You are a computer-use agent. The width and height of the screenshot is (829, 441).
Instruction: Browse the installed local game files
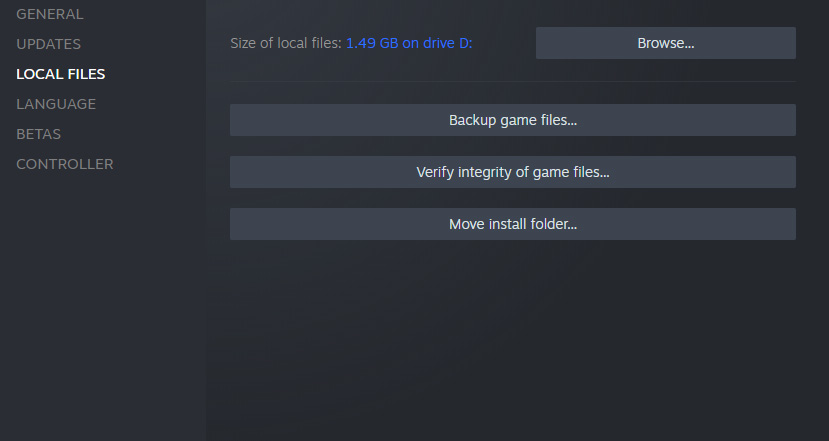(x=666, y=43)
